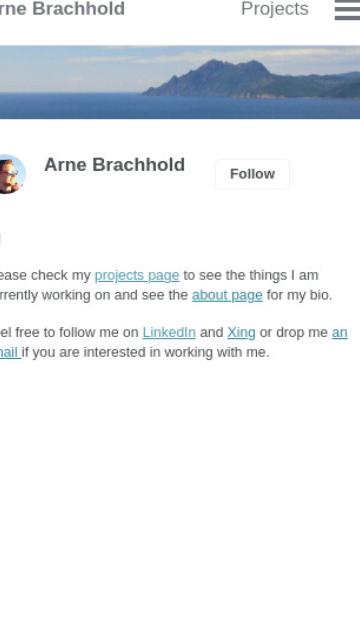Click the text 'to see the things I am'
Screen dimensions: 360x640
point(251,276)
